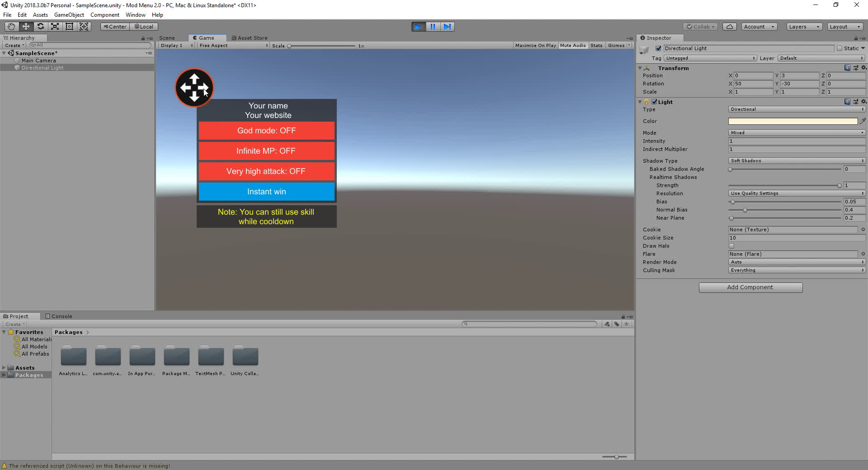Enable the Draw Halo checkbox

(x=731, y=246)
